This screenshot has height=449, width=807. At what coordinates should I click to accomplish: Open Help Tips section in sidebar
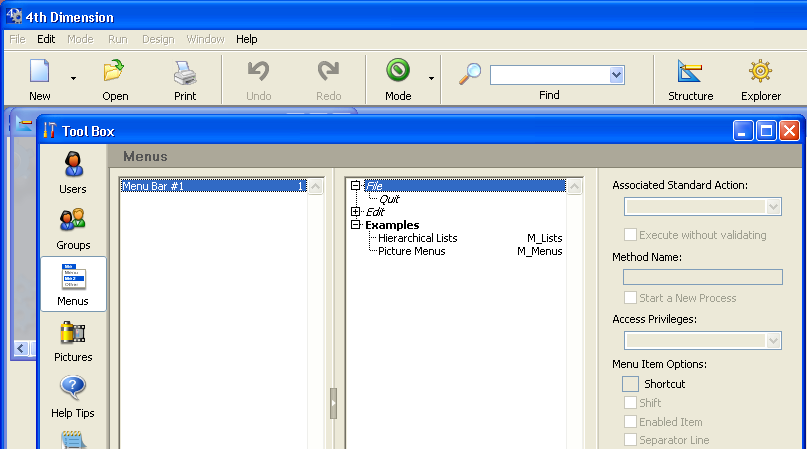click(x=72, y=389)
